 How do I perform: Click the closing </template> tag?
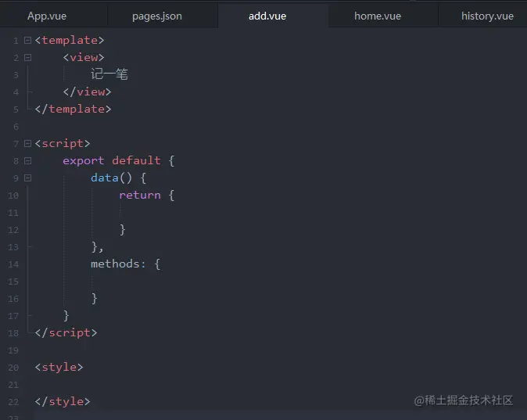[x=73, y=109]
